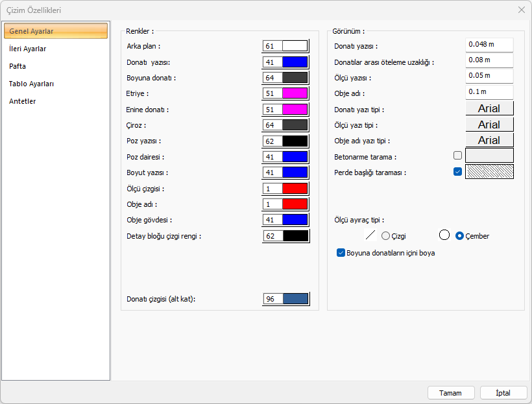Click the Perde başlığı taraması hatch pattern preview
532x404 pixels.
click(x=489, y=172)
